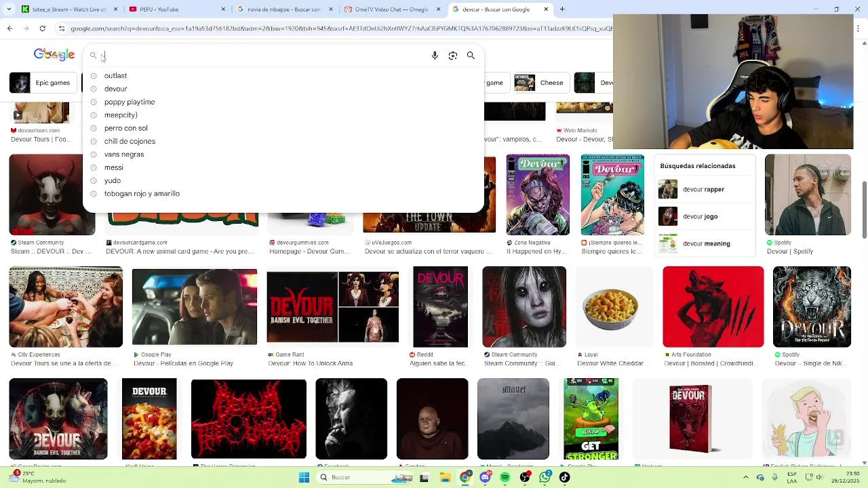Switch to novia de mbappe tab
Screen dimensions: 868x488
pyautogui.click(x=285, y=9)
